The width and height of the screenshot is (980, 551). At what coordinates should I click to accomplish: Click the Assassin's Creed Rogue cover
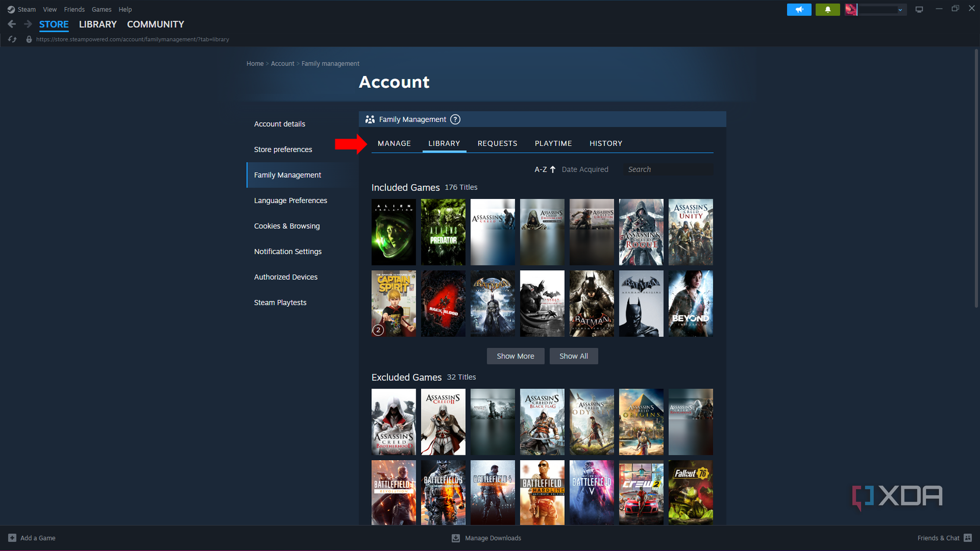click(641, 232)
